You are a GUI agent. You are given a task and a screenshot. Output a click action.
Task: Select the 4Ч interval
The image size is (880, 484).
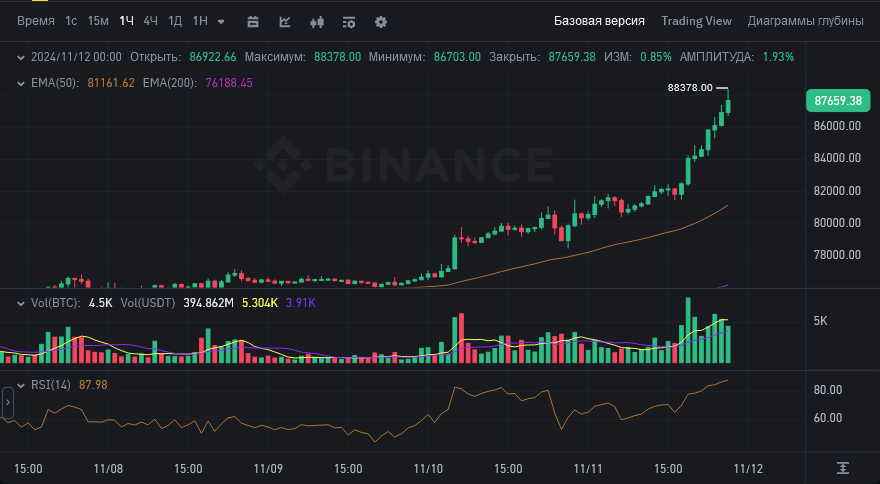150,21
